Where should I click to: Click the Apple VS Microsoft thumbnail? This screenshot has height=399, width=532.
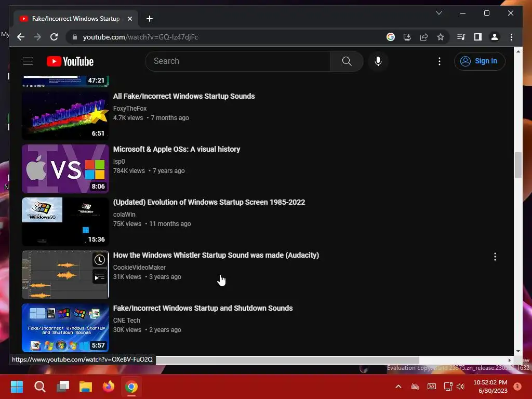65,169
